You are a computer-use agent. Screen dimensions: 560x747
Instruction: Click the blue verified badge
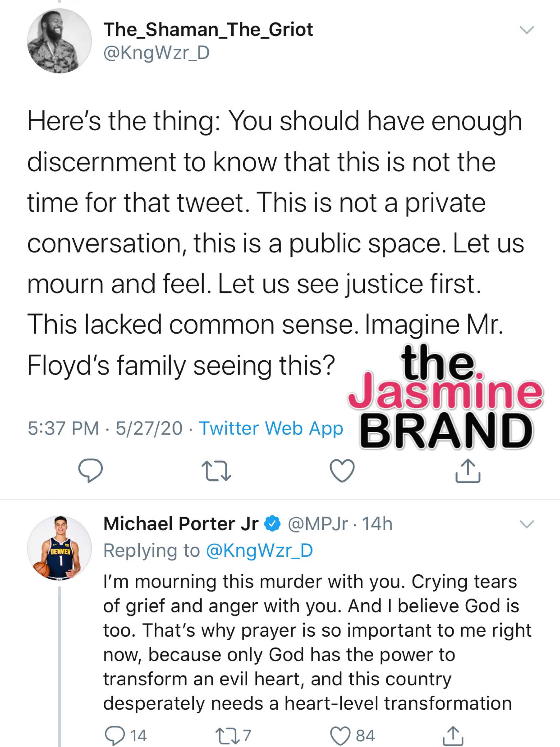[x=273, y=524]
